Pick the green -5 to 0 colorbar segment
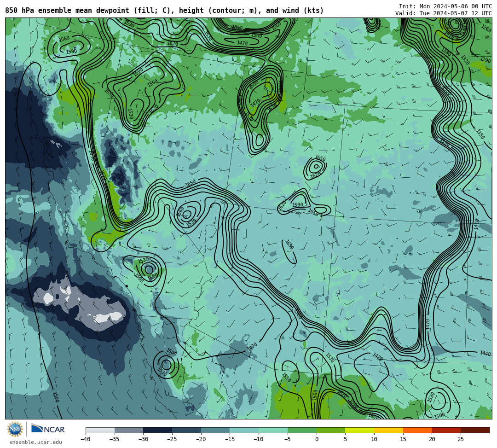 coord(302,430)
